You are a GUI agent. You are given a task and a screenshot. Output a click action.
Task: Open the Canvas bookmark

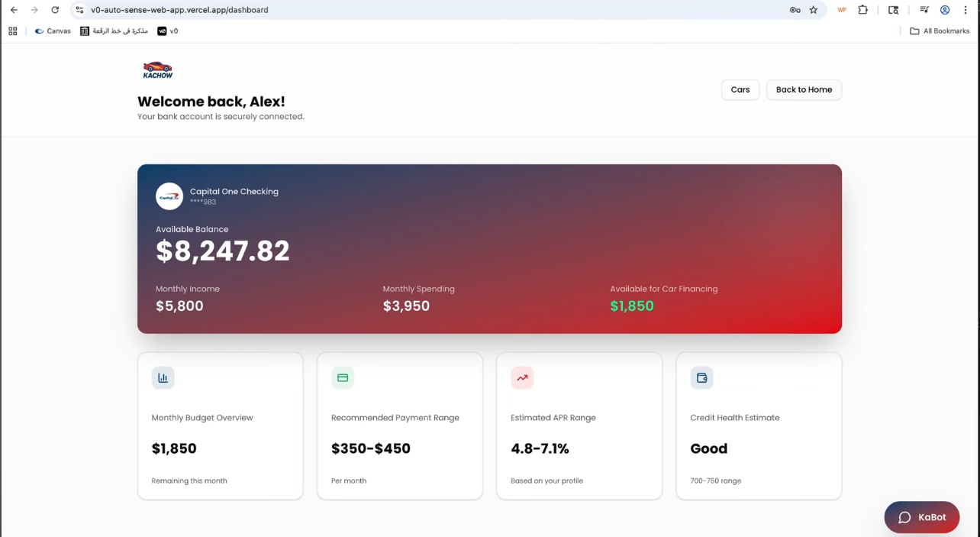click(x=53, y=31)
